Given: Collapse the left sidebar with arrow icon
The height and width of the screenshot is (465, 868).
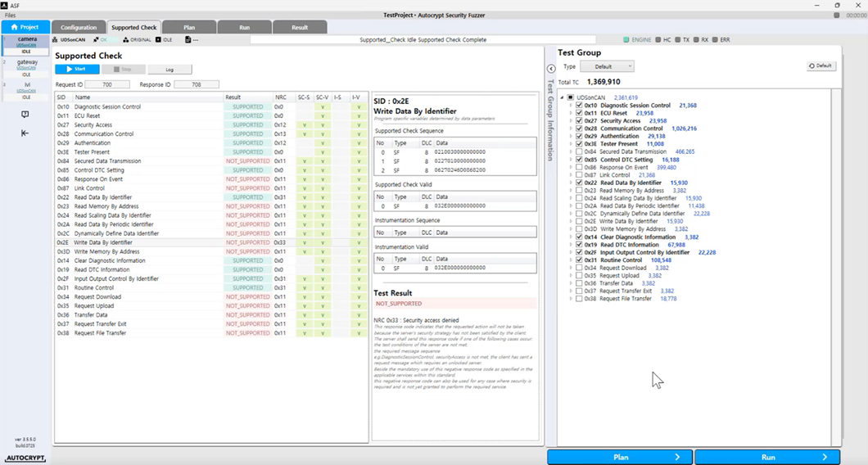Looking at the screenshot, I should [25, 133].
